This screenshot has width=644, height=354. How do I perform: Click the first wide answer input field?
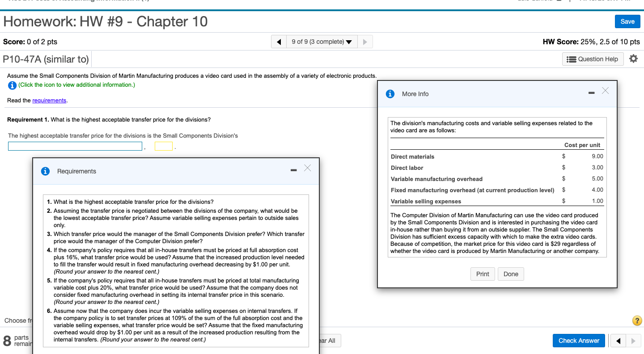(75, 146)
